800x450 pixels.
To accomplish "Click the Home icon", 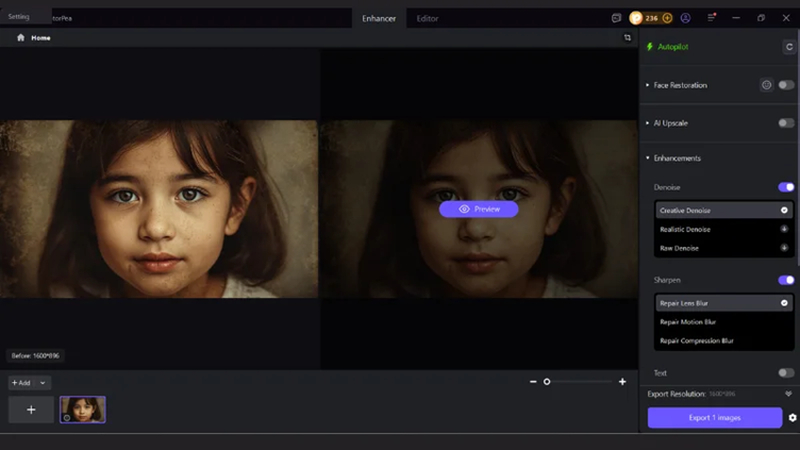I will (20, 38).
